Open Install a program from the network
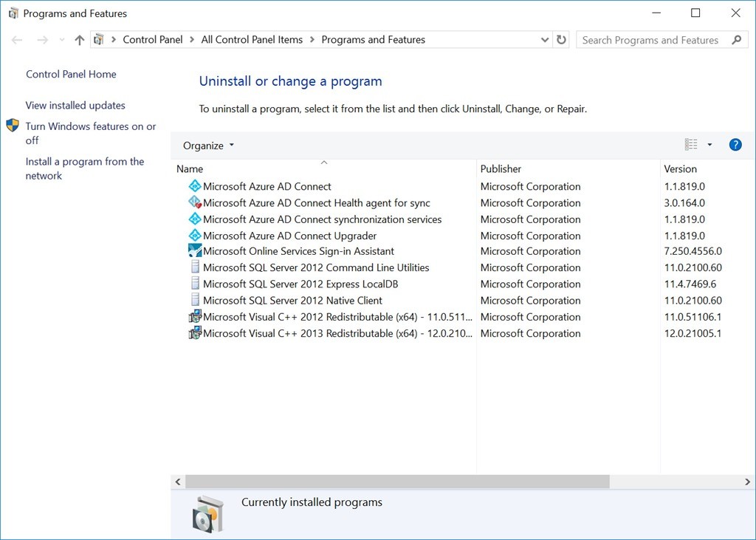 coord(85,168)
